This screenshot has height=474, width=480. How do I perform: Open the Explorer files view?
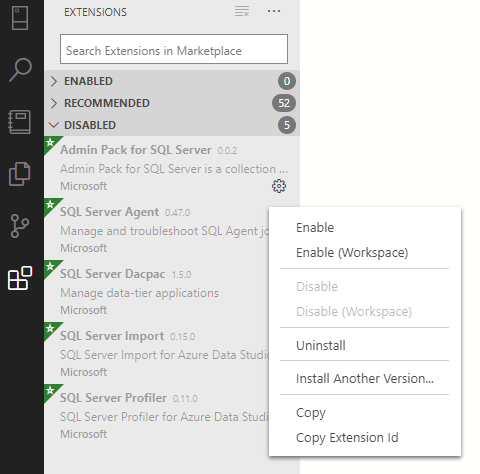[19, 174]
